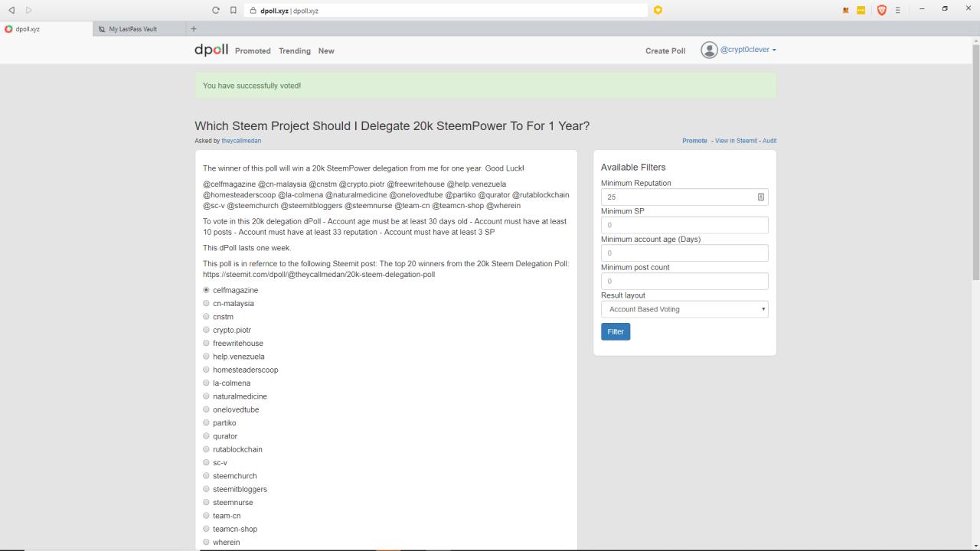Expand the @crypt0clever account menu
This screenshot has height=551, width=980.
[x=748, y=50]
